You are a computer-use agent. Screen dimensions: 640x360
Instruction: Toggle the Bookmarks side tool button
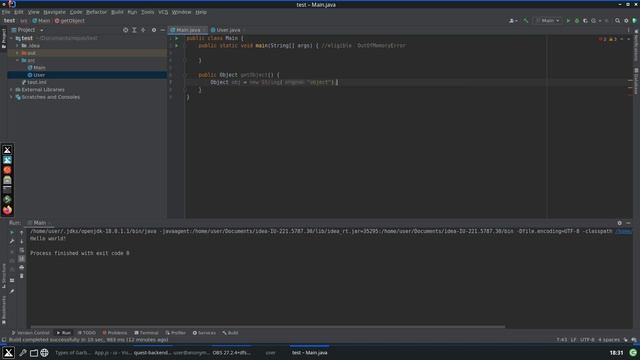point(4,311)
